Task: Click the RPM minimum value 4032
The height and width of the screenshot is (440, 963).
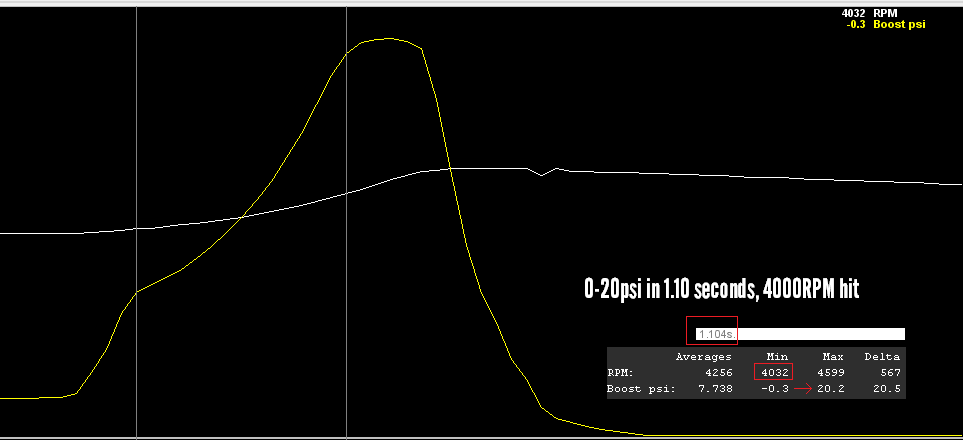Action: pos(774,372)
